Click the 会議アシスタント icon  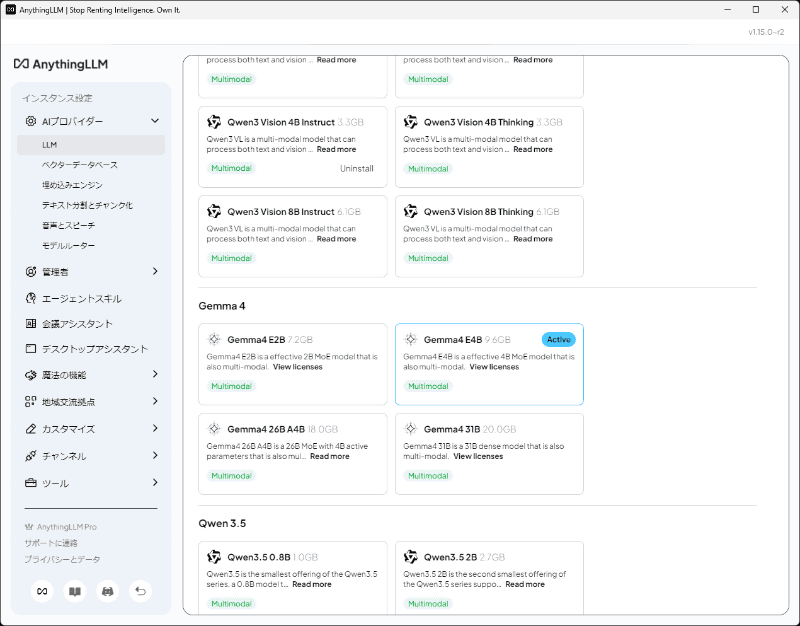(x=31, y=323)
